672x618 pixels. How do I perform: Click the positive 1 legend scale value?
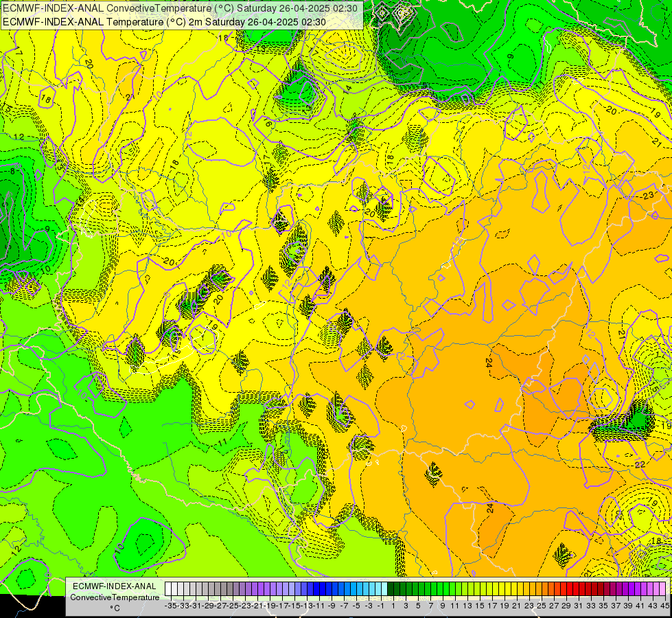[393, 606]
